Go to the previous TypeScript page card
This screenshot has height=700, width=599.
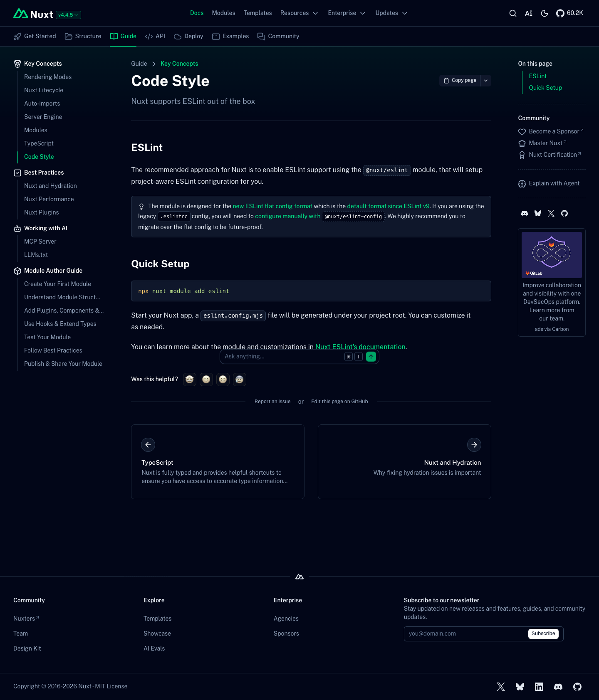pyautogui.click(x=218, y=462)
